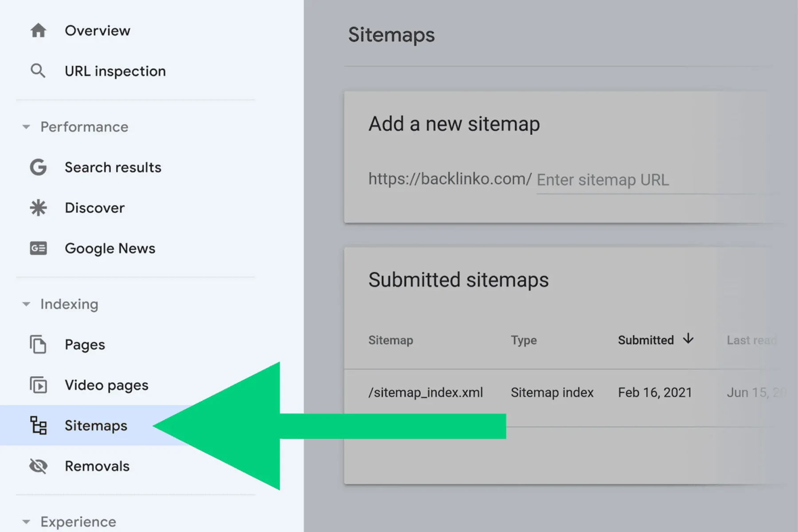798x532 pixels.
Task: Select Video pages menu item
Action: (106, 385)
